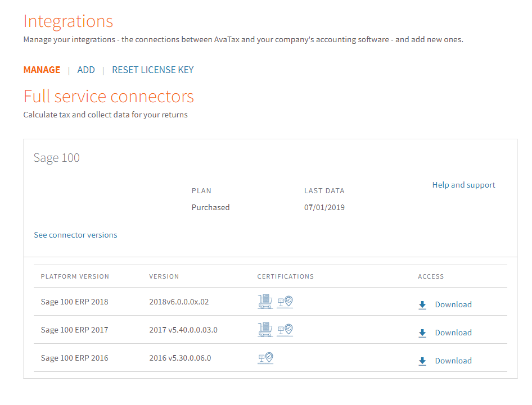Click the Sage 100 connector title

point(56,158)
